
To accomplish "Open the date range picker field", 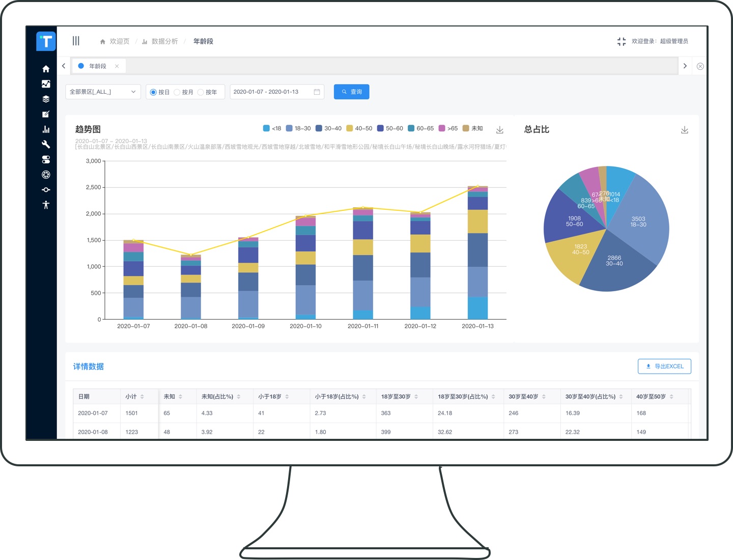I will point(276,92).
